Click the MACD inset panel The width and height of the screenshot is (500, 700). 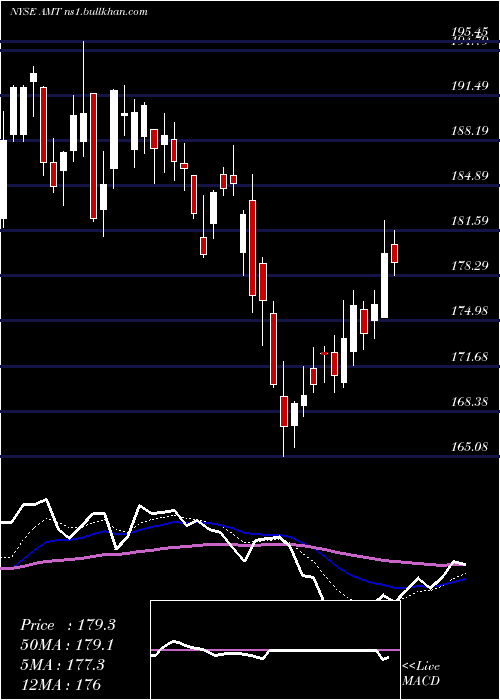coord(275,650)
